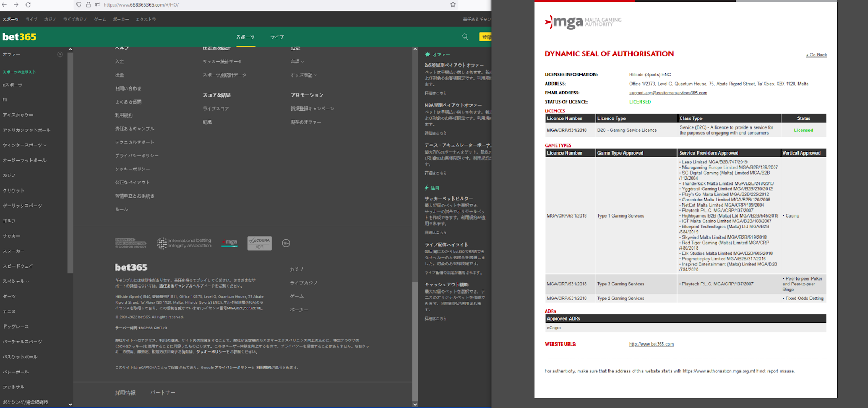Viewport: 868px width, 408px height.
Task: Click the main content scrollbar thumb
Action: (415, 341)
